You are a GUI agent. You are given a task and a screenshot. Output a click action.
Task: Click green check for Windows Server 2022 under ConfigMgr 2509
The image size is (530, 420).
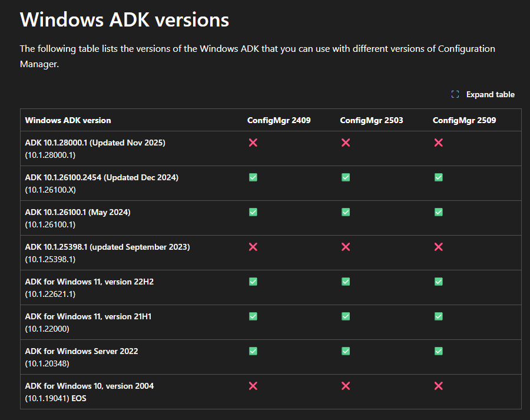click(x=438, y=351)
